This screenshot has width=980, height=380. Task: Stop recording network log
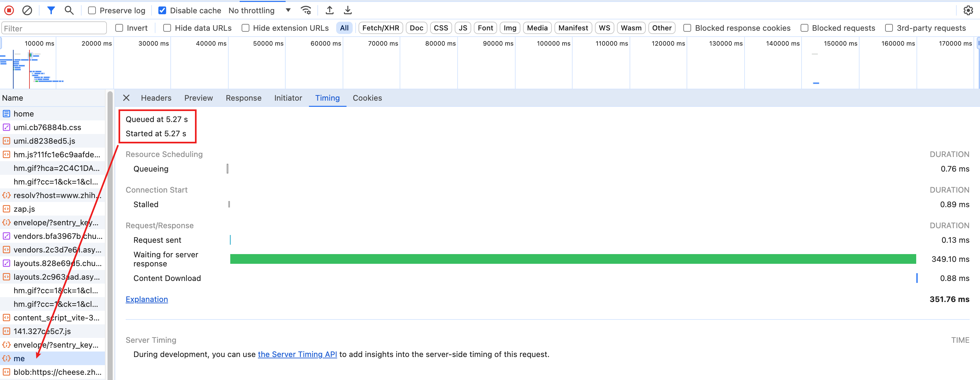pyautogui.click(x=9, y=10)
